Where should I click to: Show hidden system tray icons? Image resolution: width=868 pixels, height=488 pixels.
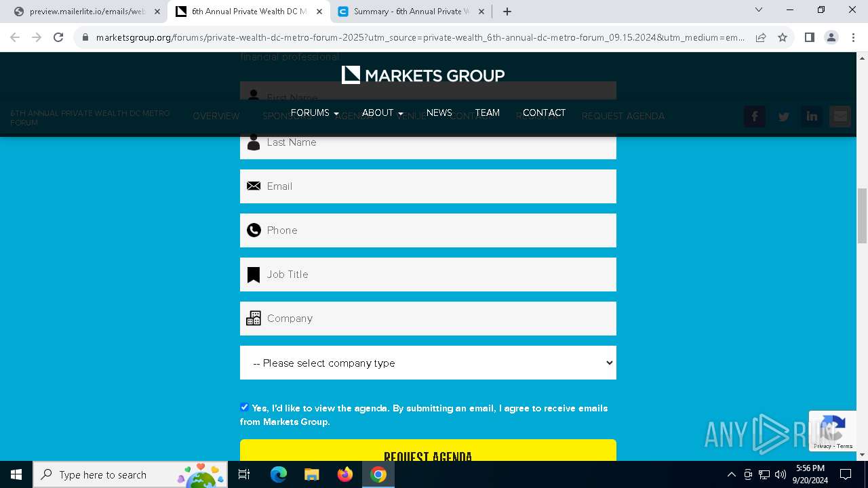pyautogui.click(x=731, y=474)
